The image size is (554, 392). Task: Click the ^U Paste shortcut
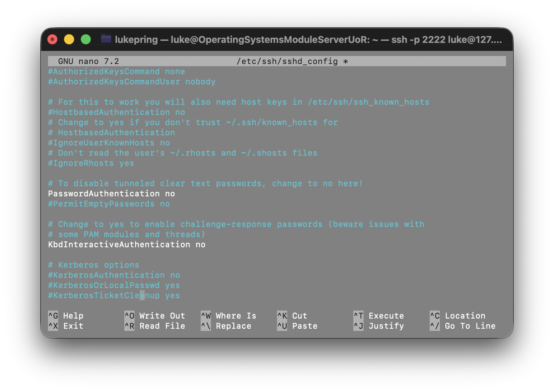point(297,326)
